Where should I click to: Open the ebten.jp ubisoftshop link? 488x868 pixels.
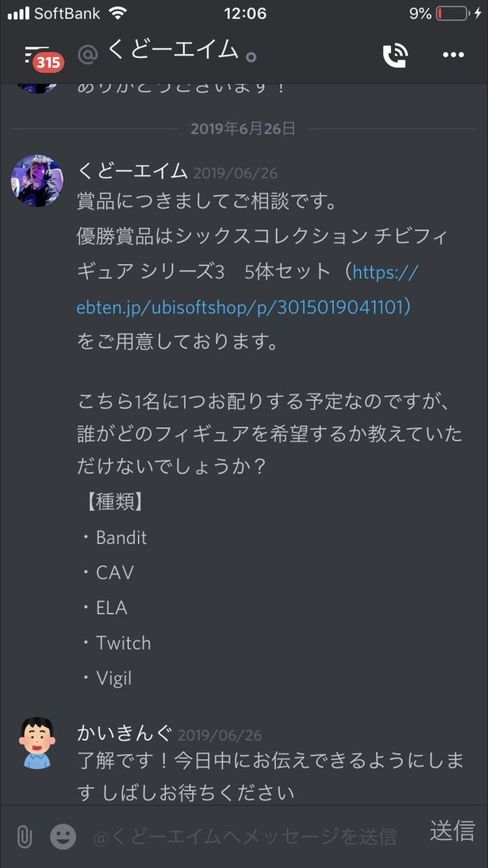tap(247, 290)
